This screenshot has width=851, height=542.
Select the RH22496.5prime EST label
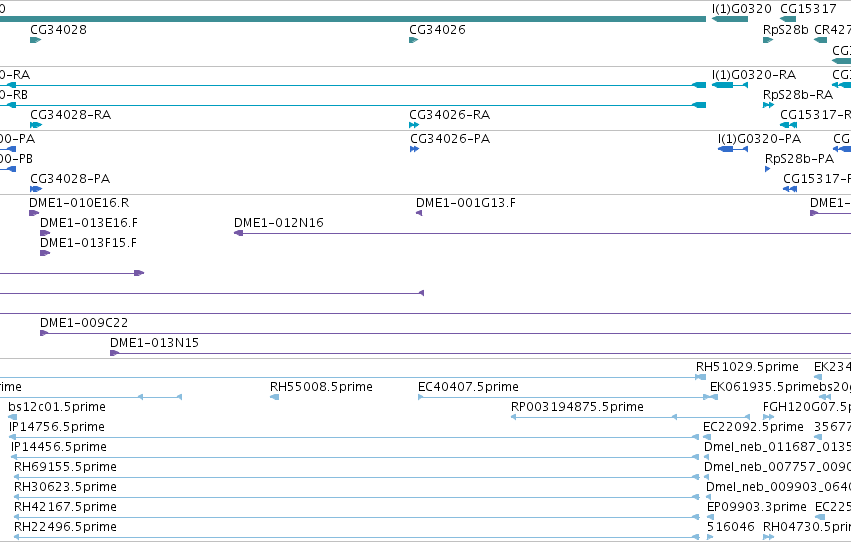65,527
